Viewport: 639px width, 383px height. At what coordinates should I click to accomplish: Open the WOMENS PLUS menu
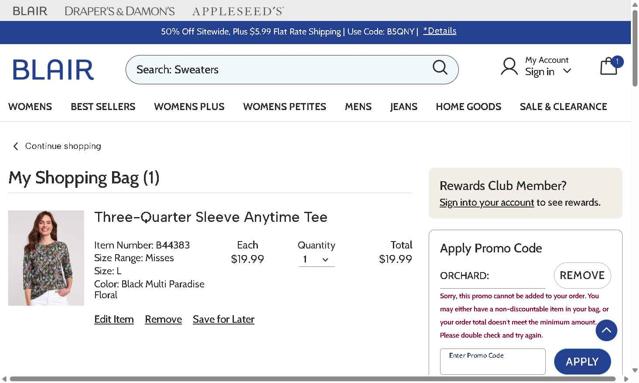pos(189,107)
